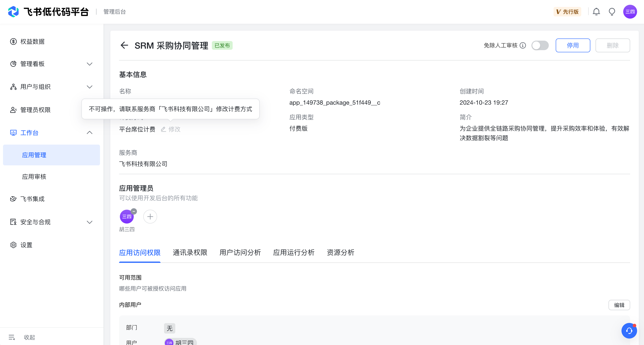Screen dimensions: 644x345
Task: Click the 删除 button
Action: click(x=612, y=45)
